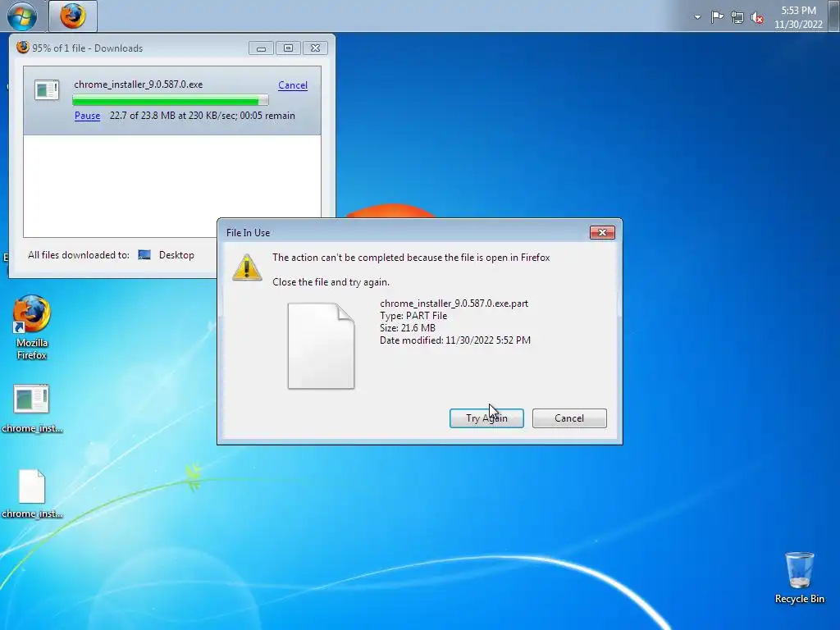840x630 pixels.
Task: Open the Windows Start orb
Action: coord(22,16)
